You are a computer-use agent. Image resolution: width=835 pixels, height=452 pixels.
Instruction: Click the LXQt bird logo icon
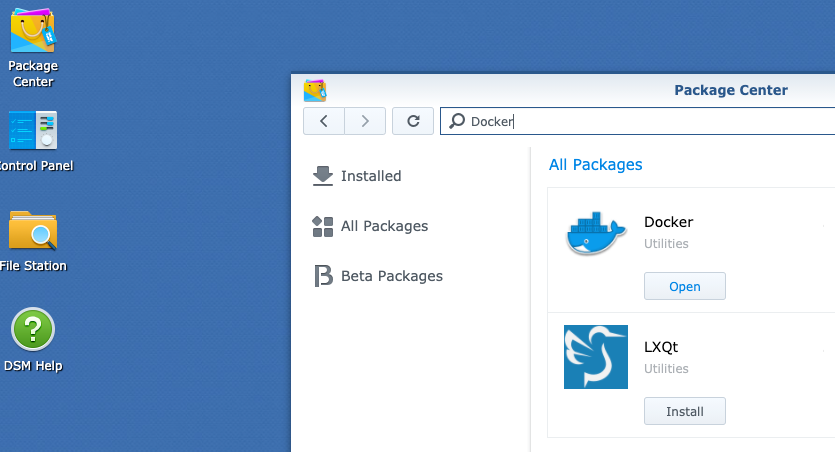pyautogui.click(x=595, y=357)
